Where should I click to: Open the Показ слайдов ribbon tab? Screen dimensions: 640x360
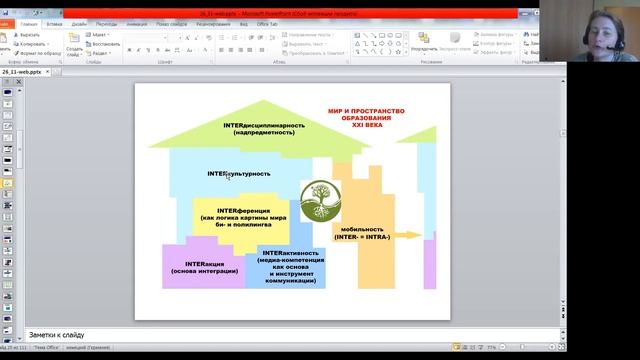[x=171, y=24]
